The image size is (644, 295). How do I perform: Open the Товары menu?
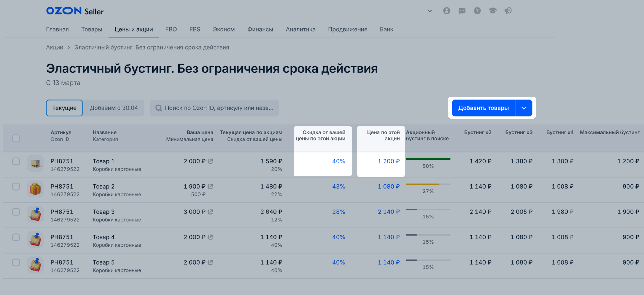tap(92, 30)
